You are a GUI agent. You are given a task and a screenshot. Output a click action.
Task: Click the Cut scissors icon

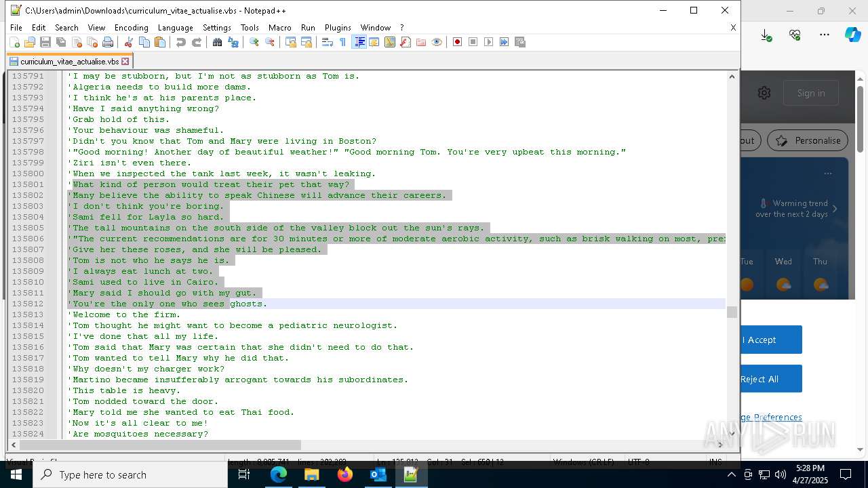[x=129, y=42]
